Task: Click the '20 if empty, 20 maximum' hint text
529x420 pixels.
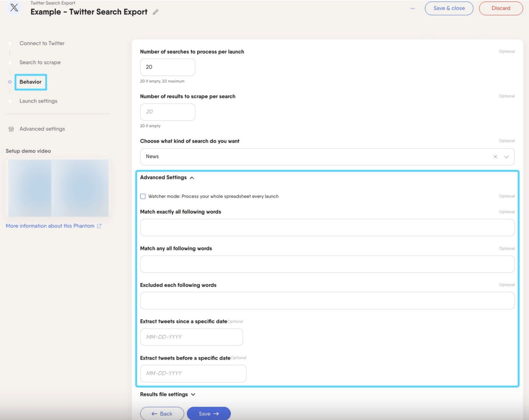Action: coord(162,81)
